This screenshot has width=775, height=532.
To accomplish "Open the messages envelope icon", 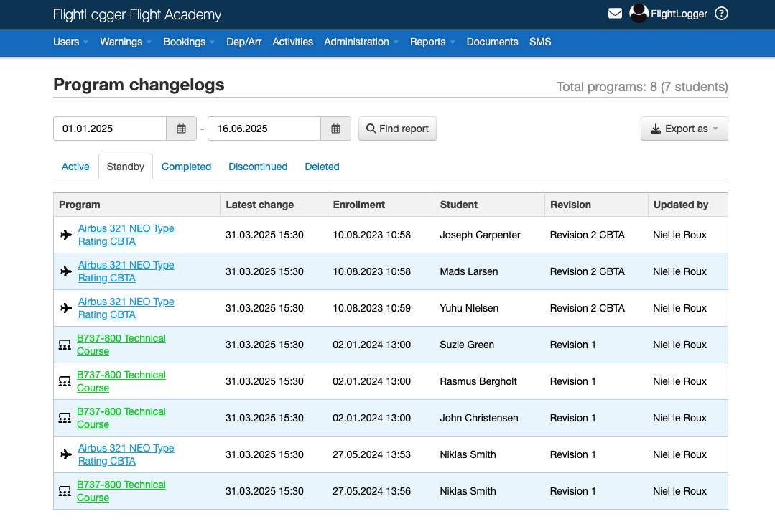I will 615,13.
